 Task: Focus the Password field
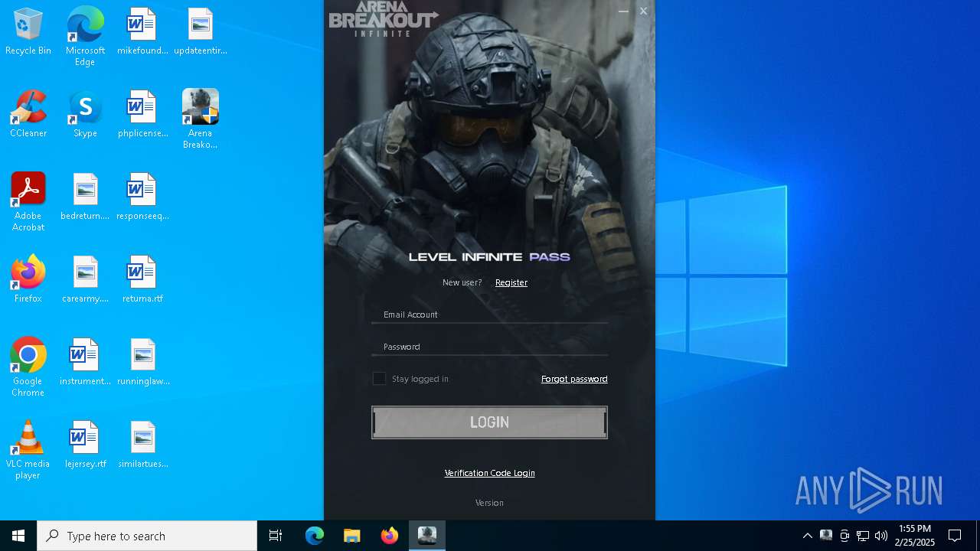489,347
